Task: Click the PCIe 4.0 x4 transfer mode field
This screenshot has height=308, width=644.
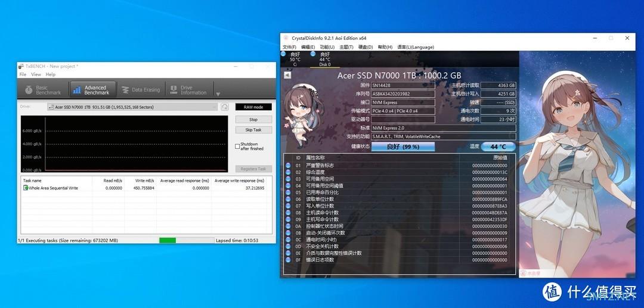Action: pyautogui.click(x=403, y=111)
